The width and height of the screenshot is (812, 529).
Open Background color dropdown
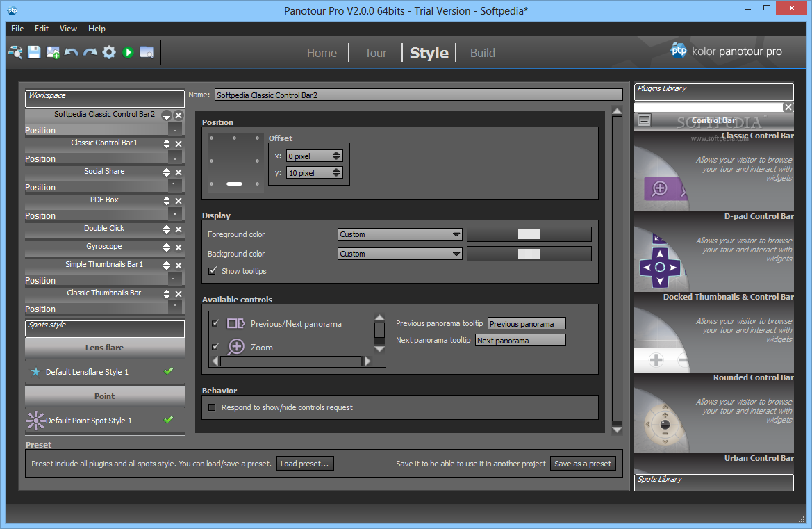(399, 254)
